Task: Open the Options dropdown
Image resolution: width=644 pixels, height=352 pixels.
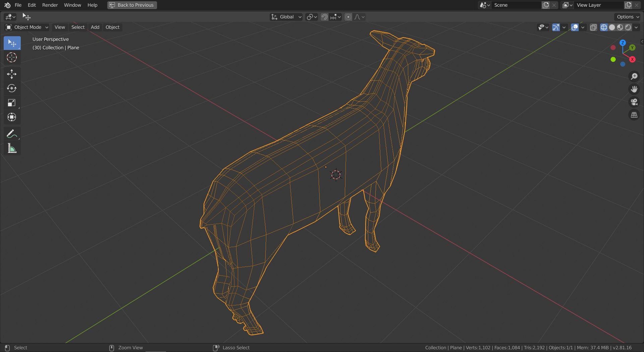Action: tap(628, 17)
